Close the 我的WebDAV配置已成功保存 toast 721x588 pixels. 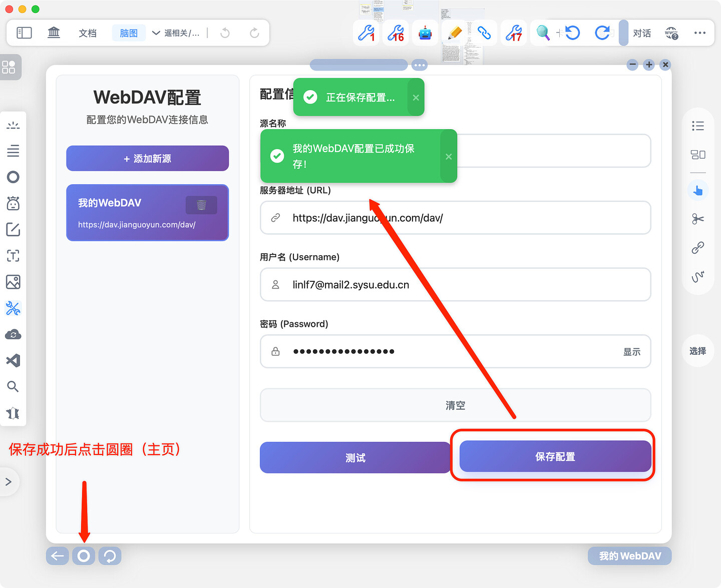click(x=449, y=157)
